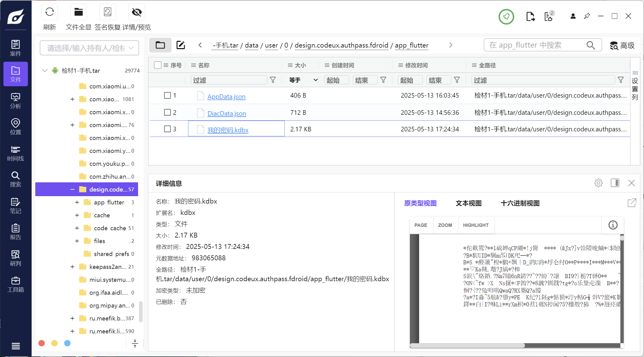The image size is (644, 357).
Task: Expand the code cache folder
Action: pyautogui.click(x=77, y=228)
